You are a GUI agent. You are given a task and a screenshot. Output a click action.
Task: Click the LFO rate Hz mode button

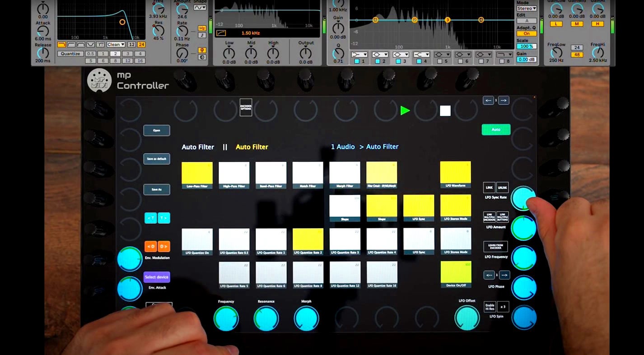click(x=202, y=28)
